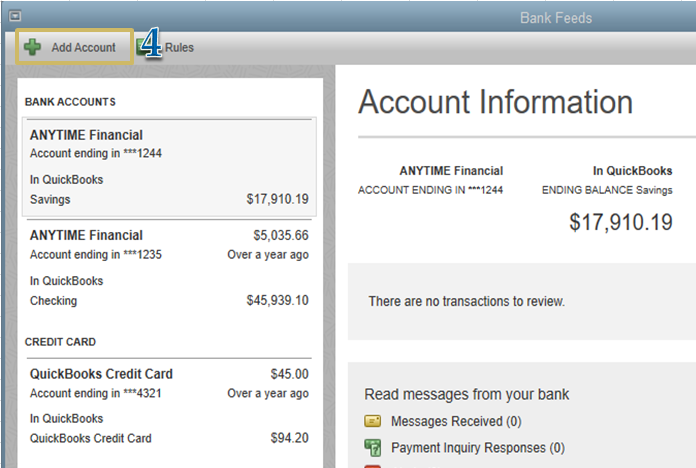Click the BANK ACCOUNTS section header
The width and height of the screenshot is (696, 468).
pos(70,102)
